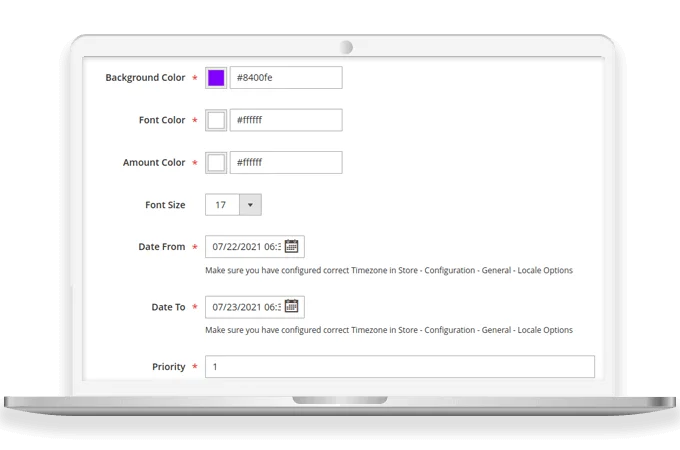680x450 pixels.
Task: Focus the Date From field showing 07/22/2021
Action: 245,247
